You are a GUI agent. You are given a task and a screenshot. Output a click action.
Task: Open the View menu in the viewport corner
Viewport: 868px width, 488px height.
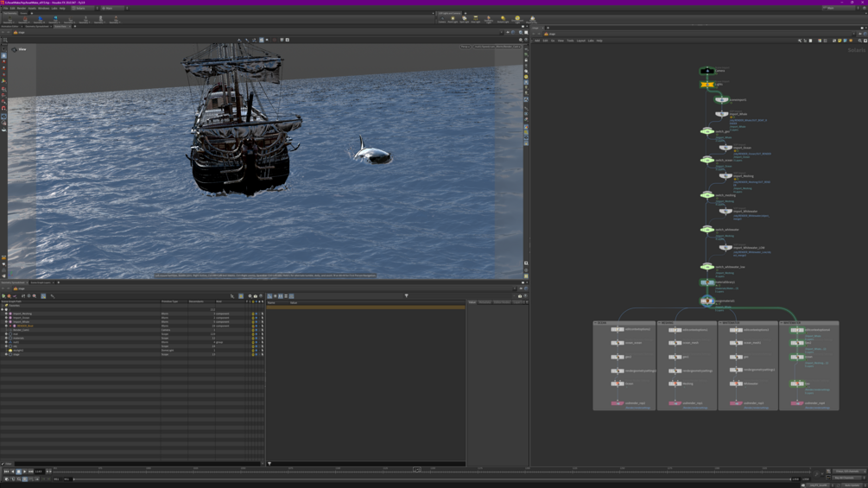(22, 49)
